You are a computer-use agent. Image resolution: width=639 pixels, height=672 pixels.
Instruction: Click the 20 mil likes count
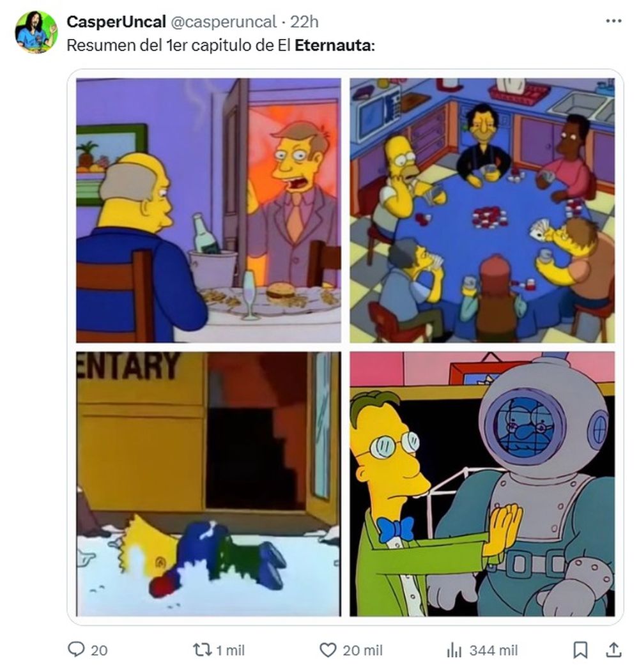coord(362,650)
